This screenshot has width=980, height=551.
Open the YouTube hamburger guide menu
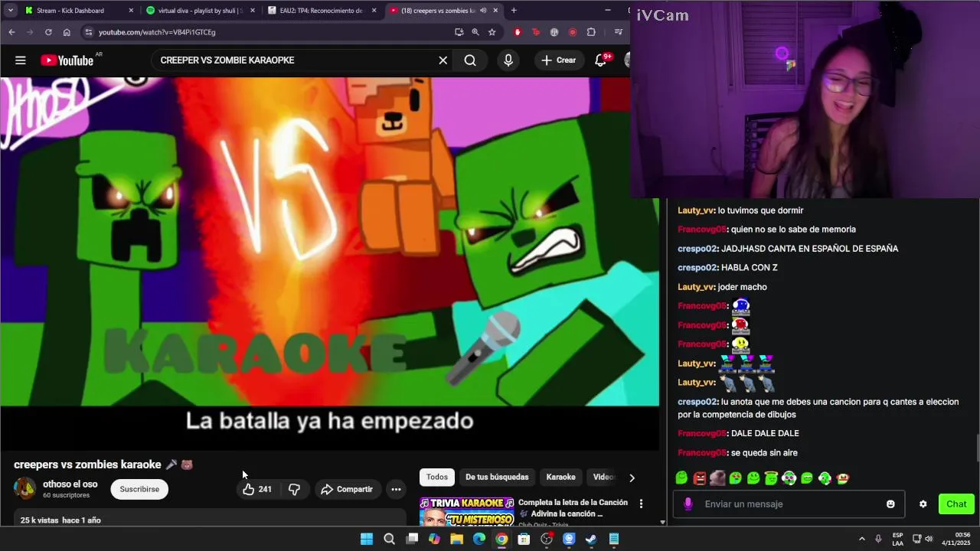click(x=21, y=60)
